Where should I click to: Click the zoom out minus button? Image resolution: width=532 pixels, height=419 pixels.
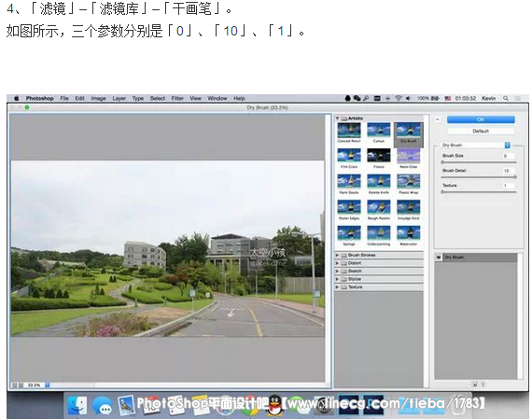click(15, 385)
